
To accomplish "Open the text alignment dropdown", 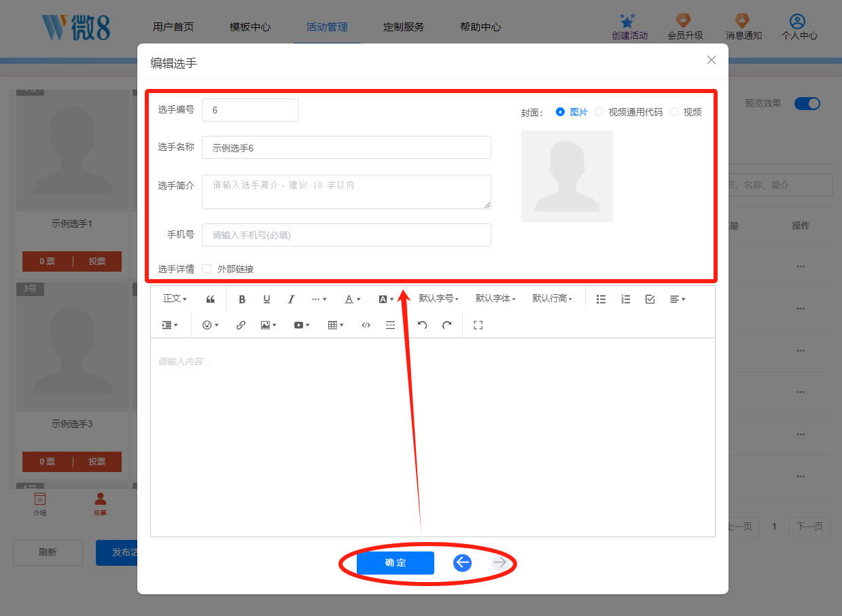I will [x=677, y=299].
